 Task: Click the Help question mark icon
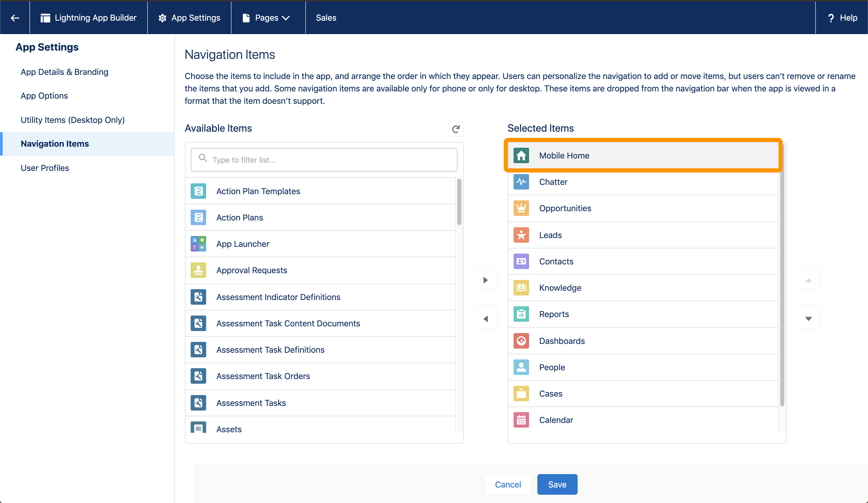point(831,18)
